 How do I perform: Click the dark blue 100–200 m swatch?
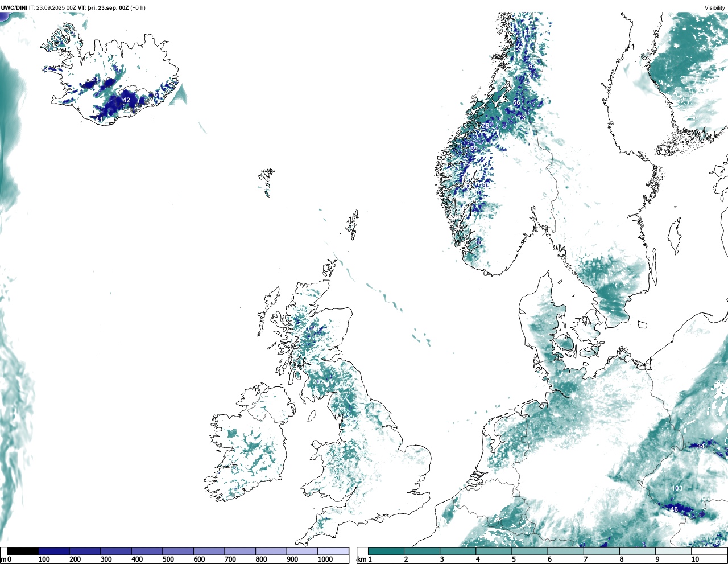click(x=54, y=551)
